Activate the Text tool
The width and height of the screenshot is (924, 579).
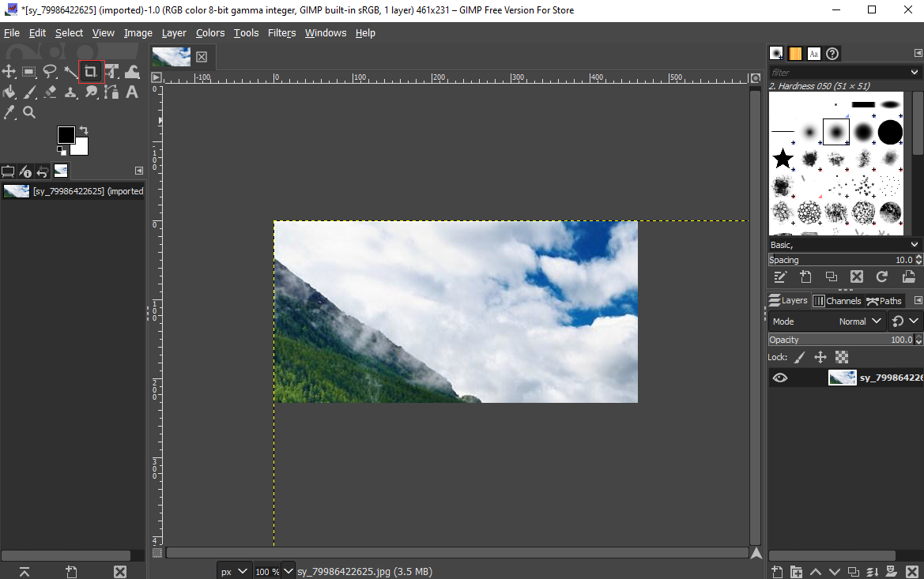click(132, 92)
